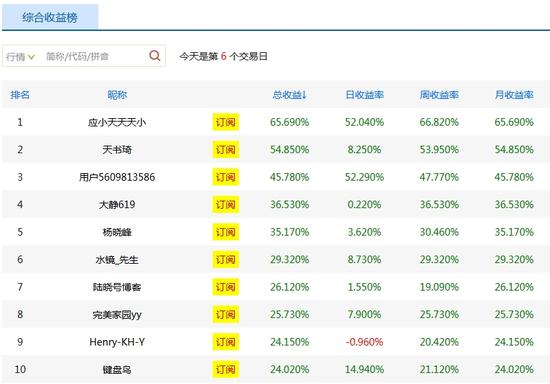Select daily return value 1.550%
Screen dimensions: 550x384
[364, 287]
